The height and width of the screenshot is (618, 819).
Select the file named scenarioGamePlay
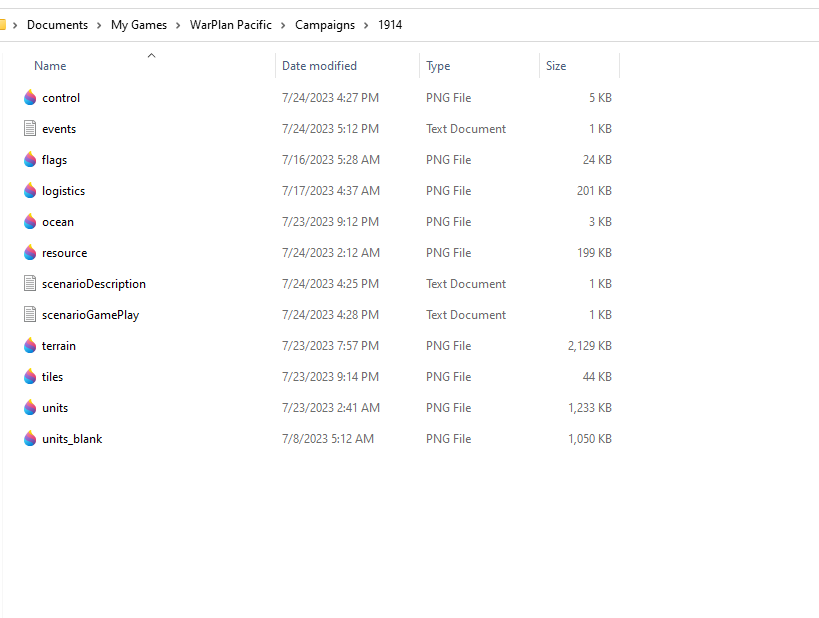coord(90,314)
